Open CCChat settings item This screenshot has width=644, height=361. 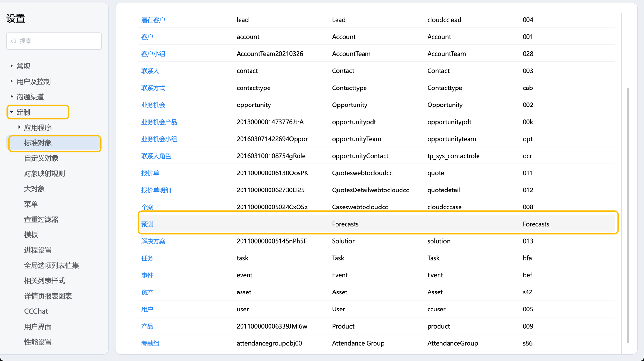(36, 311)
